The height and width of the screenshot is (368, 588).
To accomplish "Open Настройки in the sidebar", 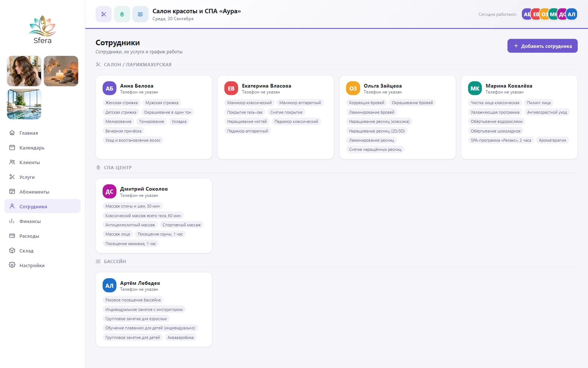I will pos(43,265).
